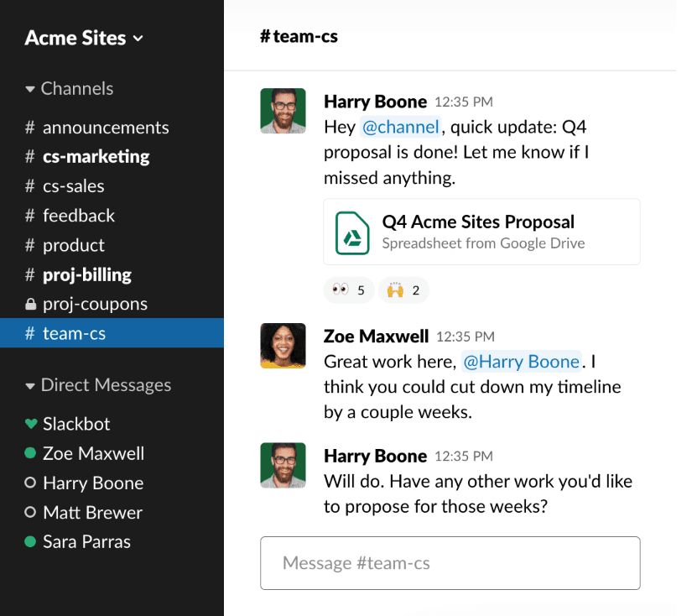
Task: Switch to the cs-marketing channel
Action: click(96, 157)
